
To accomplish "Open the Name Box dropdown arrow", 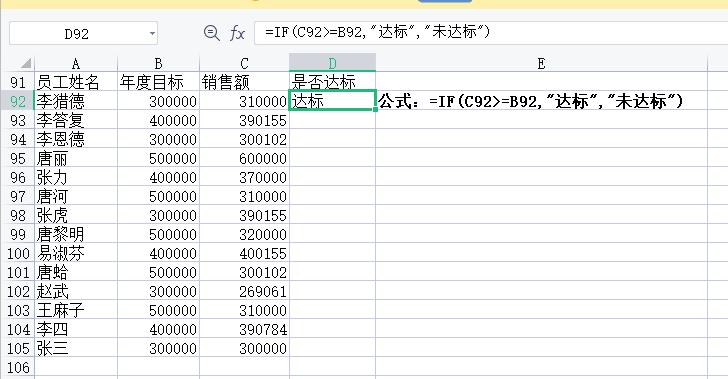I will [x=152, y=34].
